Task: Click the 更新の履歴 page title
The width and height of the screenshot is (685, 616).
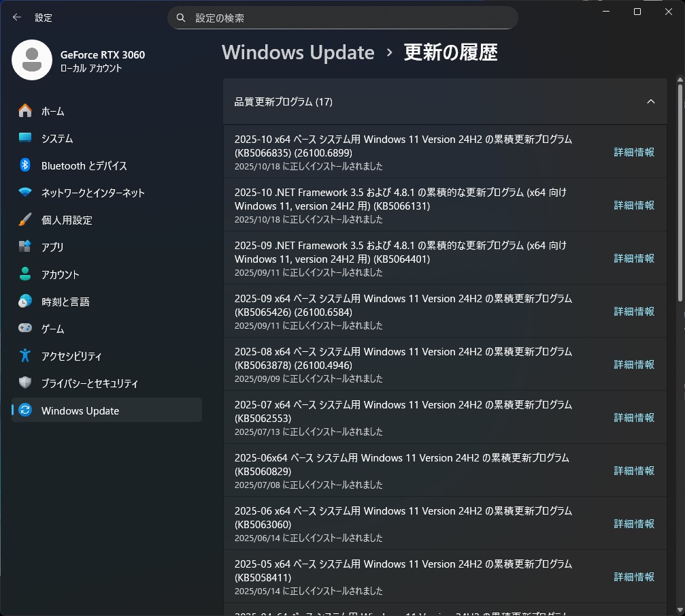Action: 450,52
